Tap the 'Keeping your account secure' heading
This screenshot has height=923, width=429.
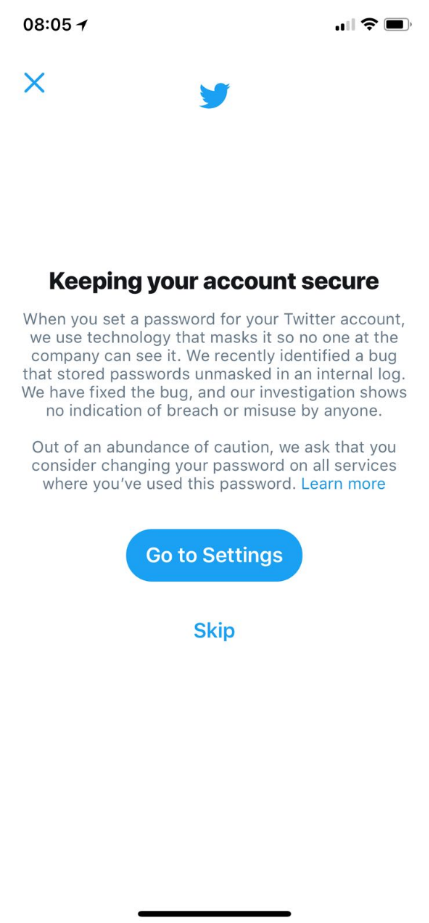tap(214, 282)
